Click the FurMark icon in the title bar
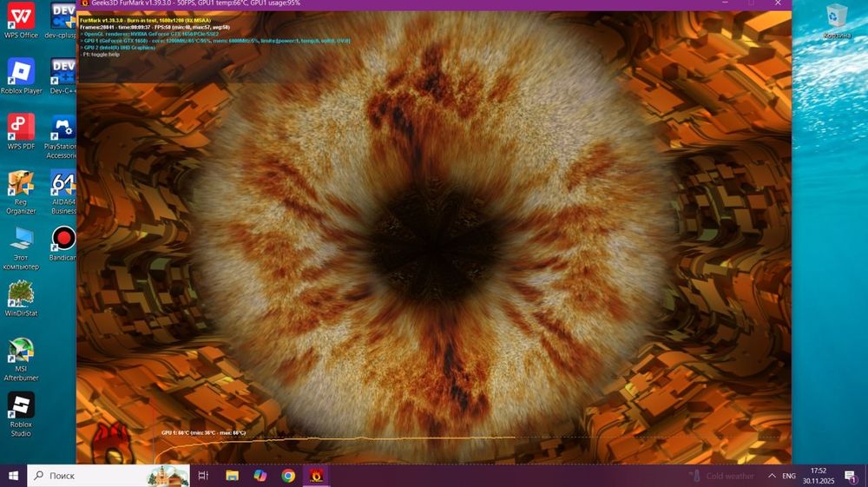 tap(85, 3)
